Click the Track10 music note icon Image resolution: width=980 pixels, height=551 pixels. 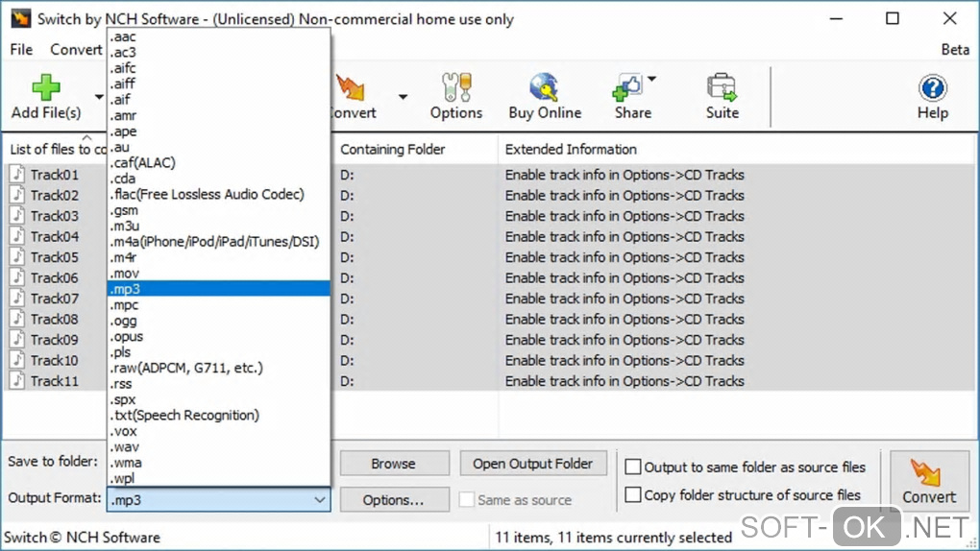(x=17, y=360)
